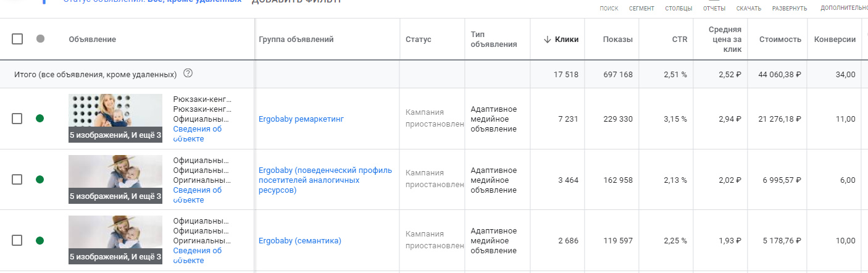868x273 pixels.
Task: Click green status dot of Ergobaby ремаркетинг ad
Action: (x=40, y=119)
